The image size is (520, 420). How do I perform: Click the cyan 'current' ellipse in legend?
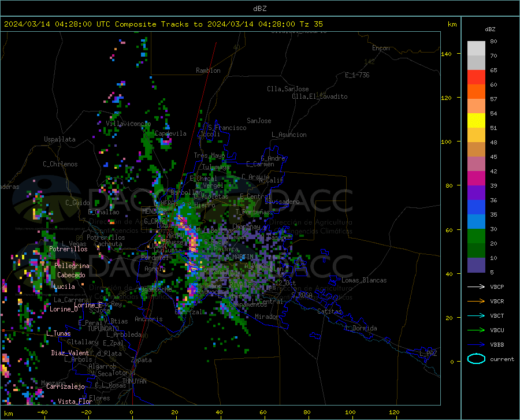(x=476, y=359)
